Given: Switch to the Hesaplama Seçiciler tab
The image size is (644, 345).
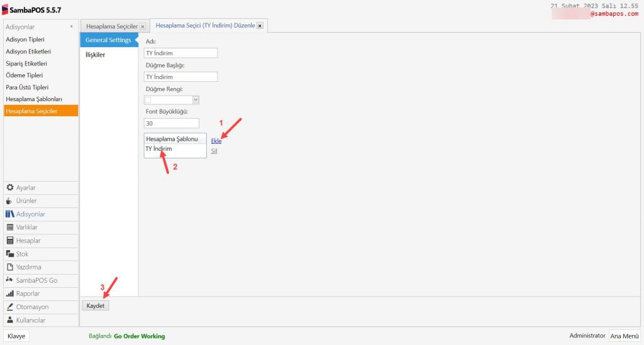Looking at the screenshot, I should 111,26.
